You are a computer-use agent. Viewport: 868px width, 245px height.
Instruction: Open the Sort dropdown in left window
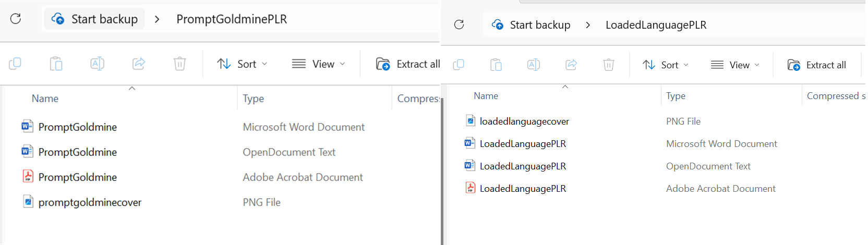(243, 64)
